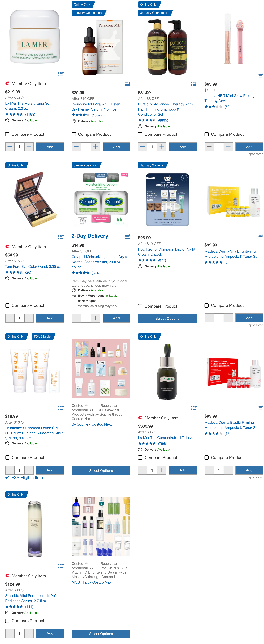Viewport: 264px width, 644px height.
Task: Click add-to-list icon for Tom Ford Quad
Action: coord(61,236)
